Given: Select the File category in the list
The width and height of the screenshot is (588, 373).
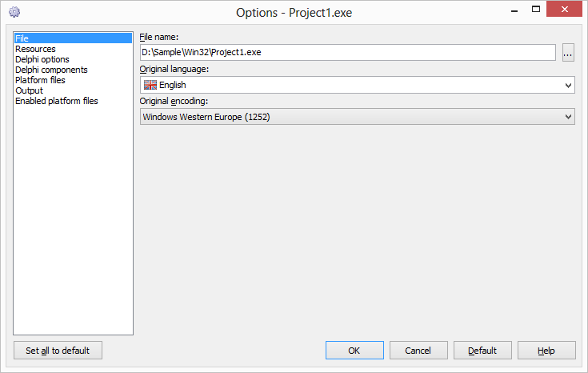Looking at the screenshot, I should (73, 38).
